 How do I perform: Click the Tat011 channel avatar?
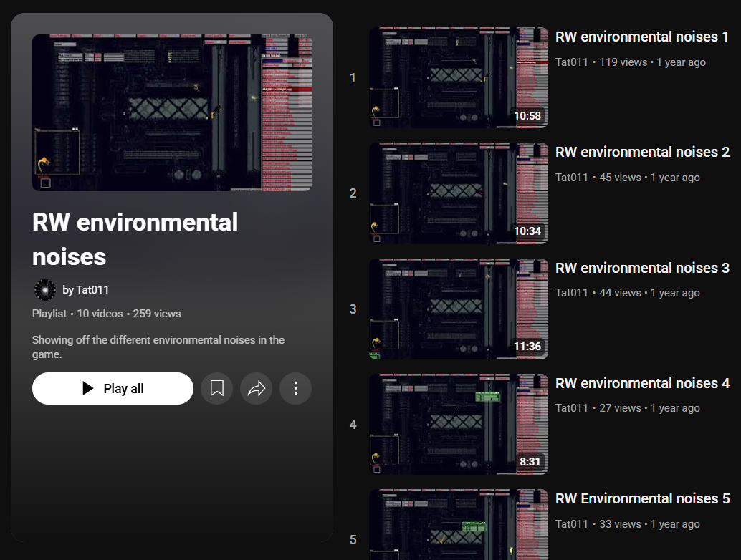[x=45, y=290]
